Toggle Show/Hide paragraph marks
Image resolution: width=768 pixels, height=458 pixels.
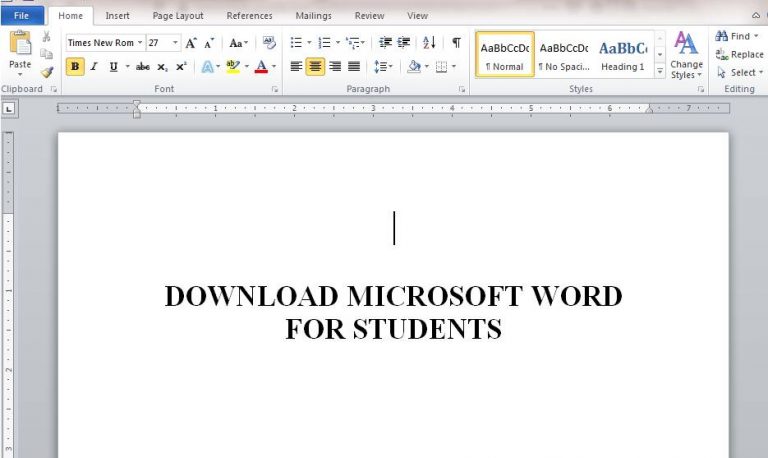456,43
